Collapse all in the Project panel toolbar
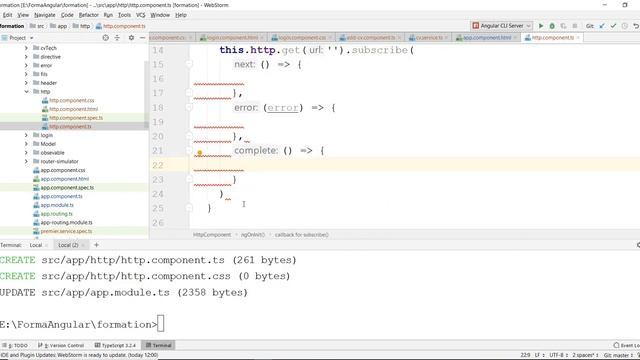 pyautogui.click(x=117, y=38)
